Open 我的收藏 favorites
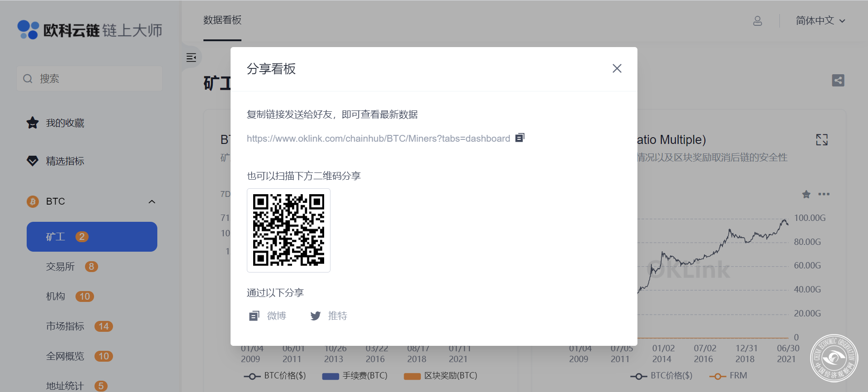The image size is (868, 392). pyautogui.click(x=65, y=123)
